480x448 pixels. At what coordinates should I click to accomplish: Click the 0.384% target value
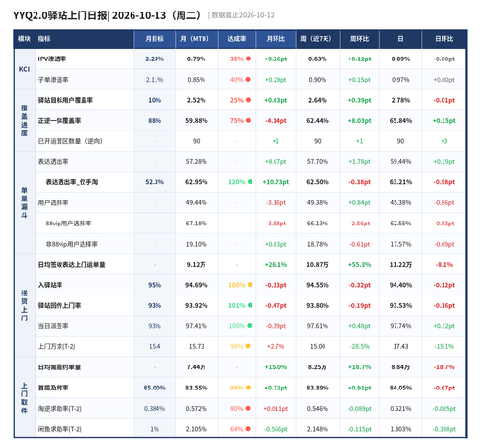pyautogui.click(x=155, y=408)
